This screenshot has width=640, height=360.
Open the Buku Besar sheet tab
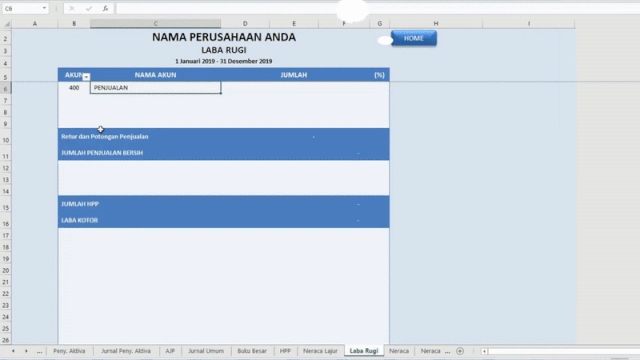(252, 351)
